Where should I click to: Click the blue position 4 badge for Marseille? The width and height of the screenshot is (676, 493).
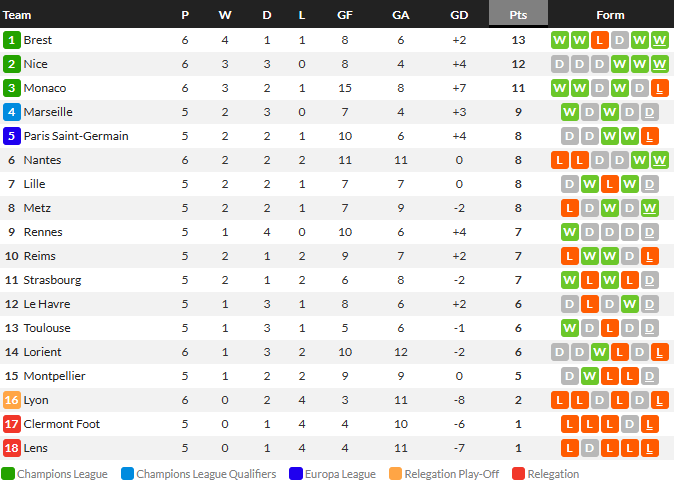[x=12, y=112]
